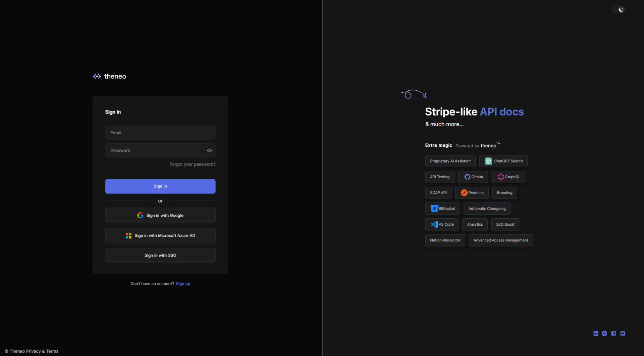
Task: Click the theneo logo above sign-in form
Action: click(x=109, y=76)
